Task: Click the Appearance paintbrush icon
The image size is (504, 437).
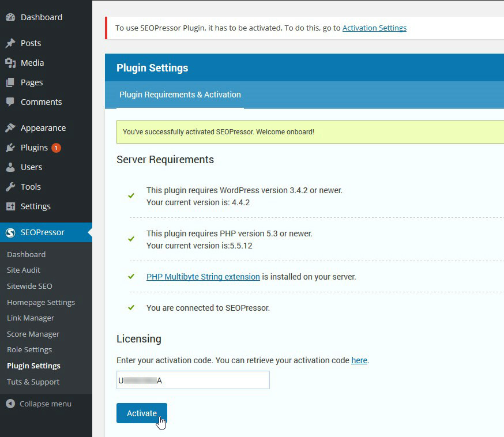Action: pos(10,128)
